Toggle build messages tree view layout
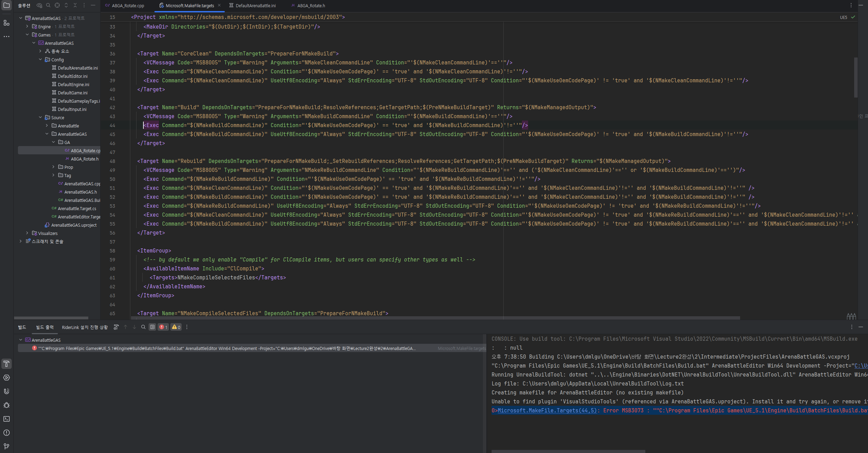Image resolution: width=868 pixels, height=453 pixels. coord(152,327)
